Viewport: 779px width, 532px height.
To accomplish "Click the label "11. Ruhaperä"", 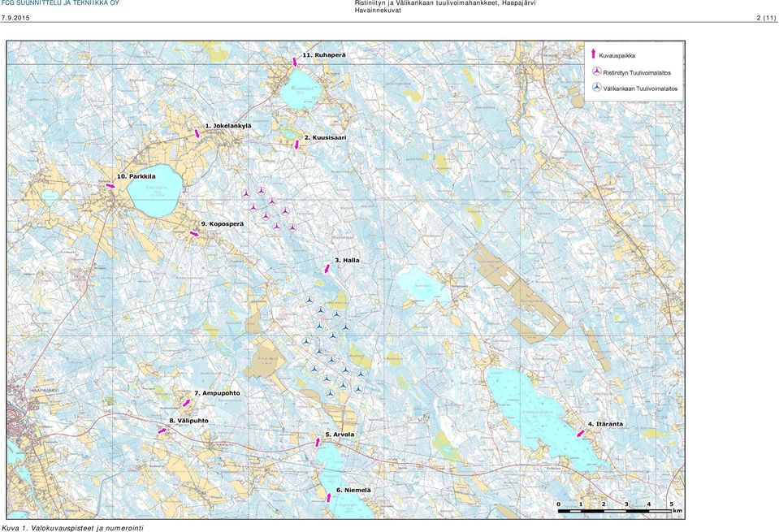I will 324,54.
